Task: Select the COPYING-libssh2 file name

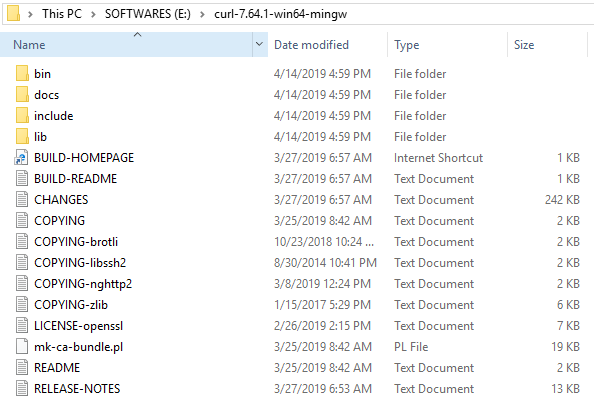Action: coord(80,263)
